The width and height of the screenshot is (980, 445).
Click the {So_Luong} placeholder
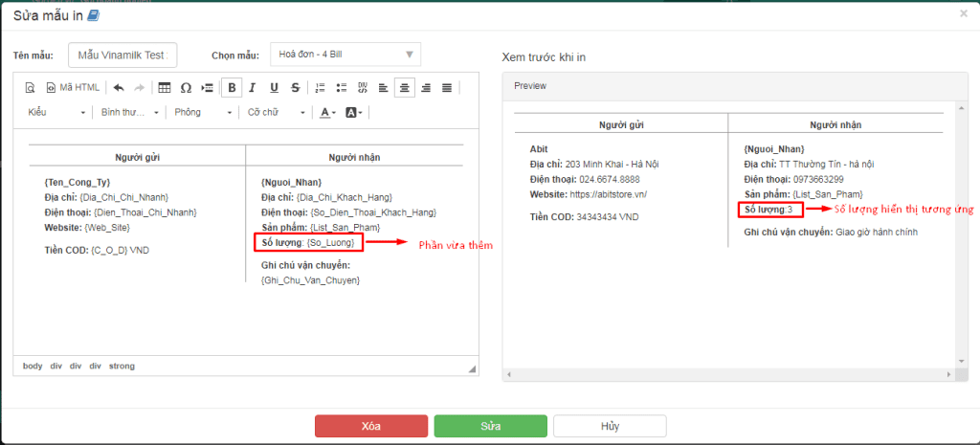click(x=330, y=242)
